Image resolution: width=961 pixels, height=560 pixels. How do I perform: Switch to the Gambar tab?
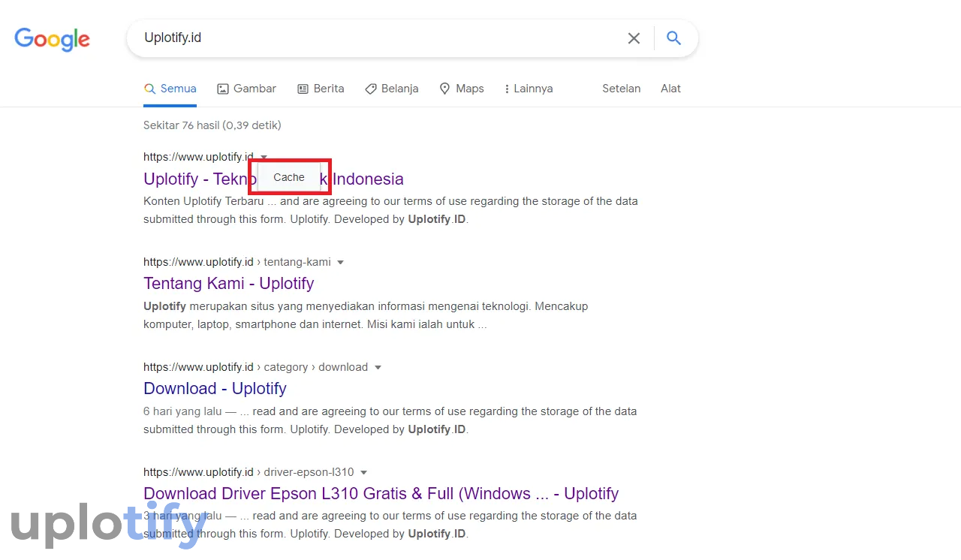tap(246, 89)
